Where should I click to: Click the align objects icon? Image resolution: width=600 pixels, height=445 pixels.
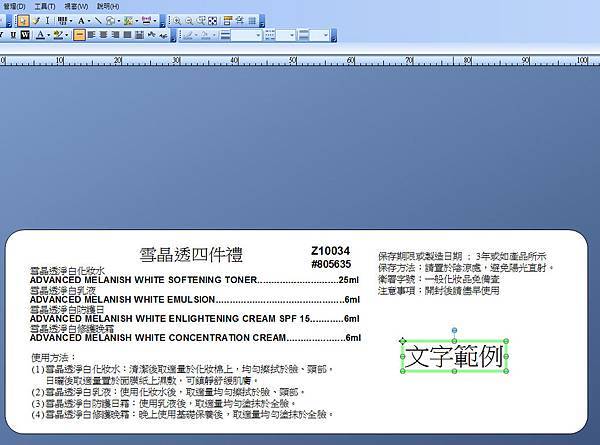240,21
